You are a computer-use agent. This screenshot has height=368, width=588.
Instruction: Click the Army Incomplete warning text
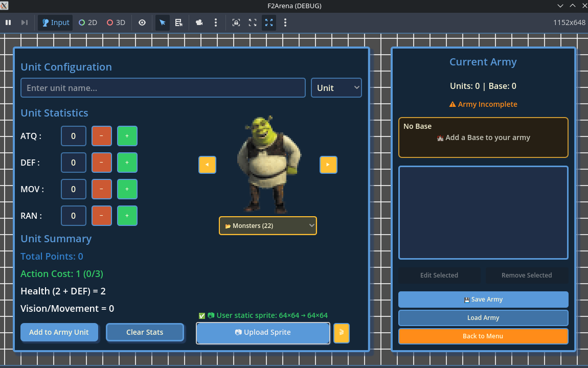coord(483,104)
